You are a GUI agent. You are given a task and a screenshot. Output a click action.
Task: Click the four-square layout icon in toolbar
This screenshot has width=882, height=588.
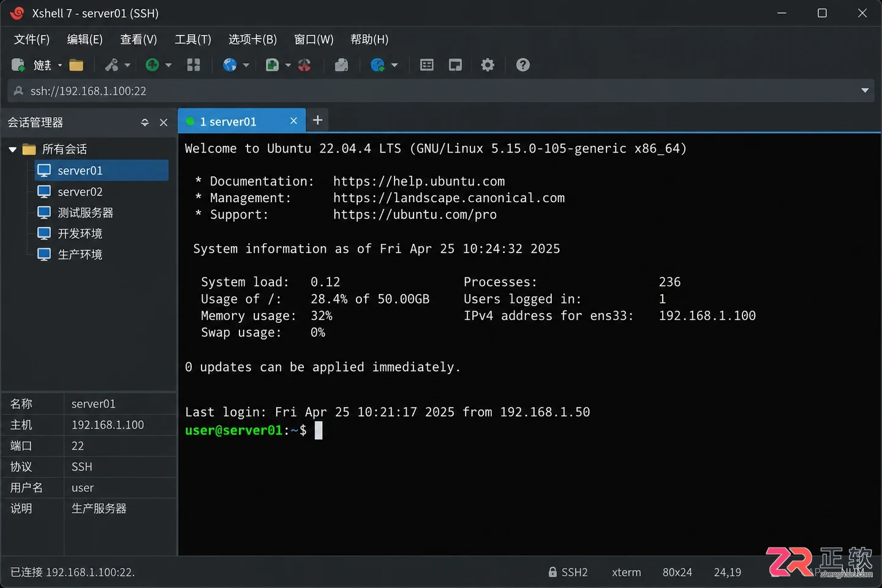(x=194, y=65)
